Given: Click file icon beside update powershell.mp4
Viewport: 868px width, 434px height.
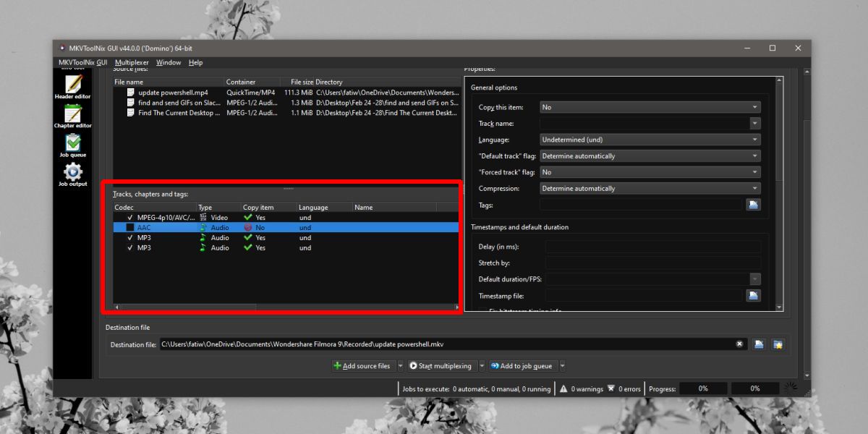Looking at the screenshot, I should (x=131, y=93).
